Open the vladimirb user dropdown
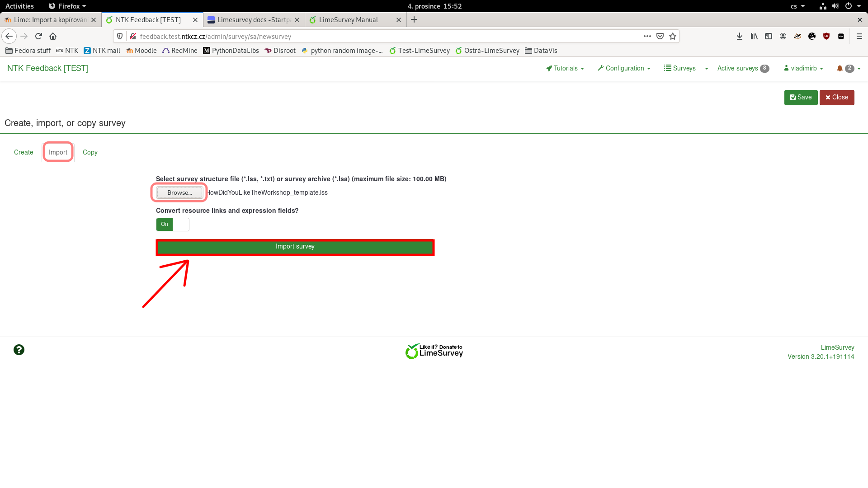 [x=803, y=68]
